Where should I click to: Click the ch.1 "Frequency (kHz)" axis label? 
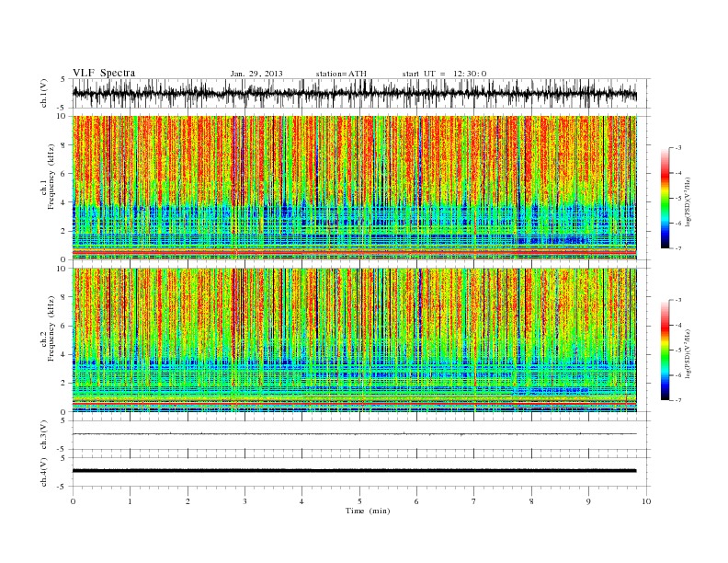51,177
